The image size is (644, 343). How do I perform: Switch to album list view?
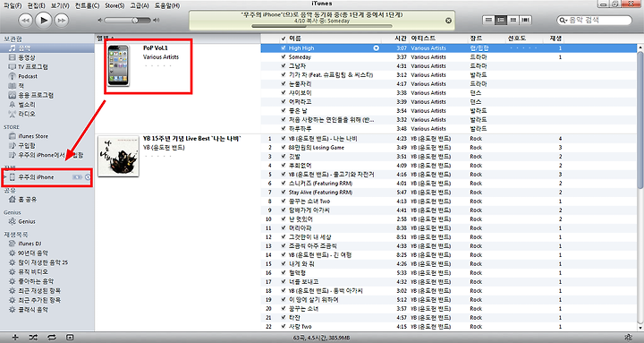tap(501, 20)
